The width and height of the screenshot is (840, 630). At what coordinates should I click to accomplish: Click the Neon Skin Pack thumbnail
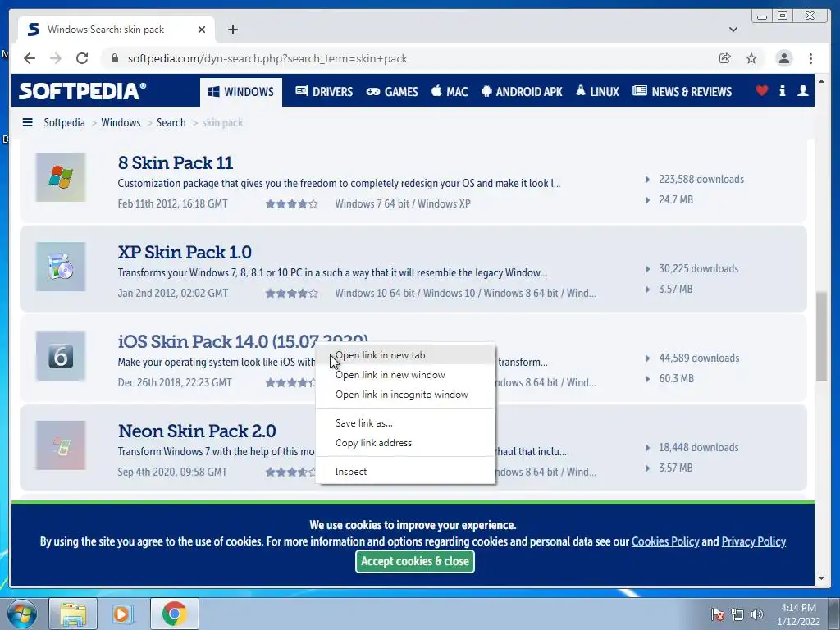coord(61,445)
